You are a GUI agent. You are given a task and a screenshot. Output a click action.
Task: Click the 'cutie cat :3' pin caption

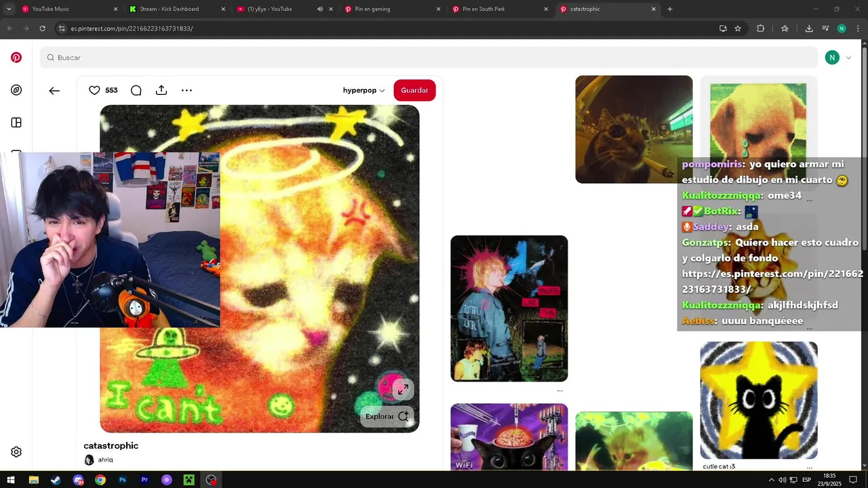pos(719,466)
